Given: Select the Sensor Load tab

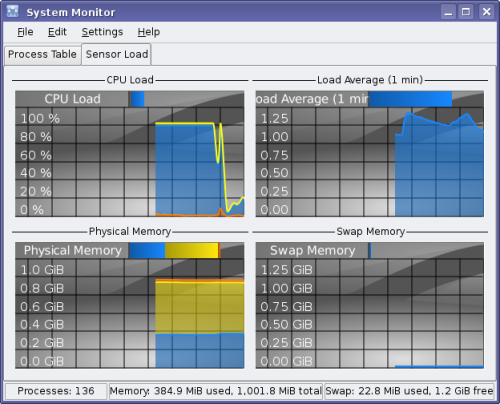Looking at the screenshot, I should pos(117,54).
